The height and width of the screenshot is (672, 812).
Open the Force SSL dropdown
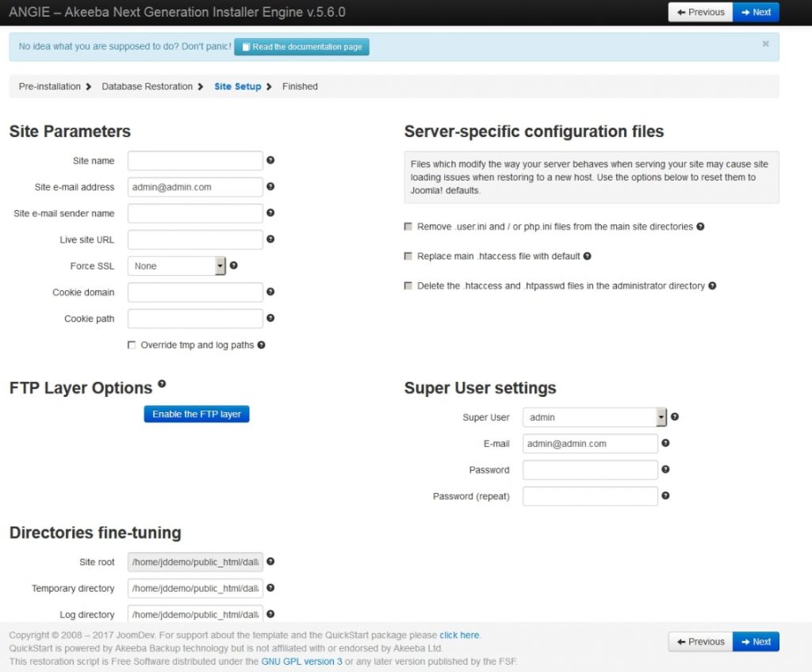[x=176, y=266]
